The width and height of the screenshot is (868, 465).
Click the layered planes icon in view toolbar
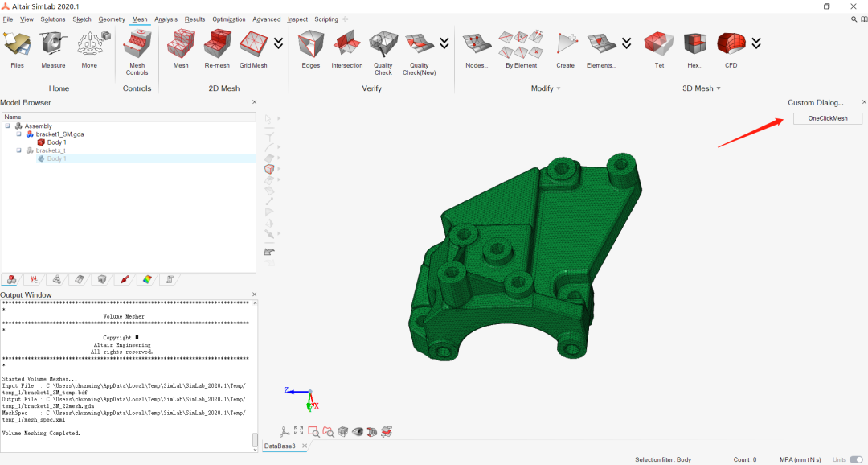(387, 431)
